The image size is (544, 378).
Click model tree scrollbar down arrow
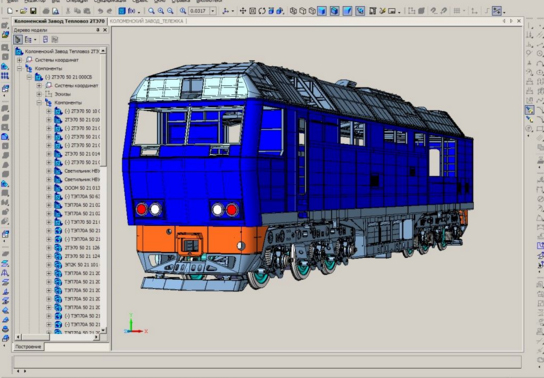point(103,330)
